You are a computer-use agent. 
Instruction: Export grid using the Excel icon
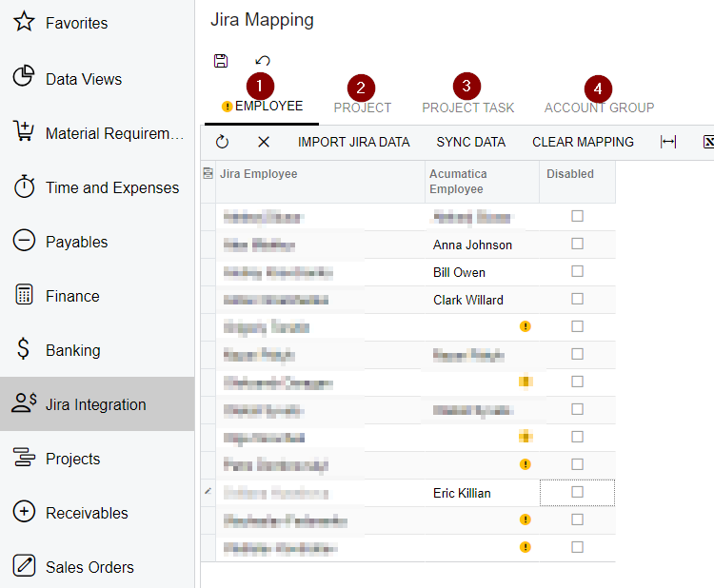point(708,142)
